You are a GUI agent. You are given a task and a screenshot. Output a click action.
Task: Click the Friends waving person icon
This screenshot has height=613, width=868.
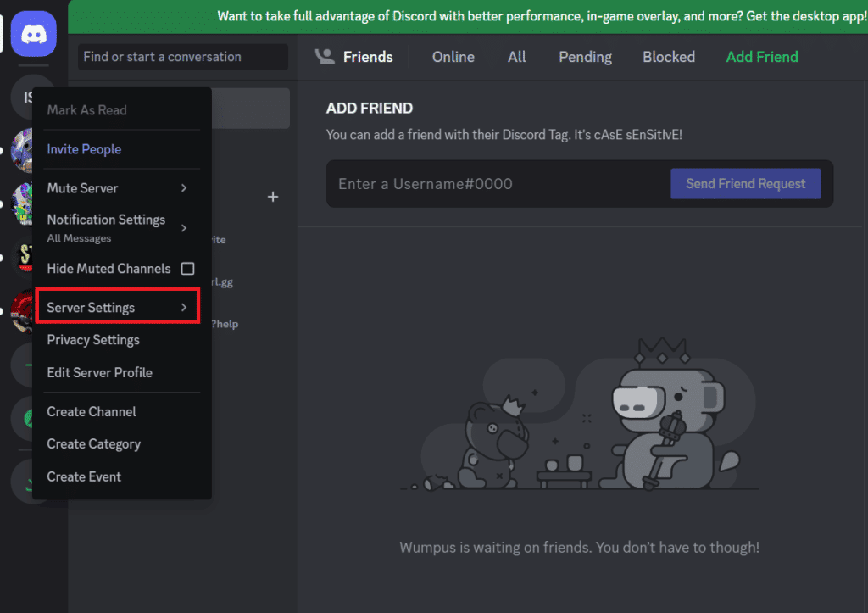[325, 57]
